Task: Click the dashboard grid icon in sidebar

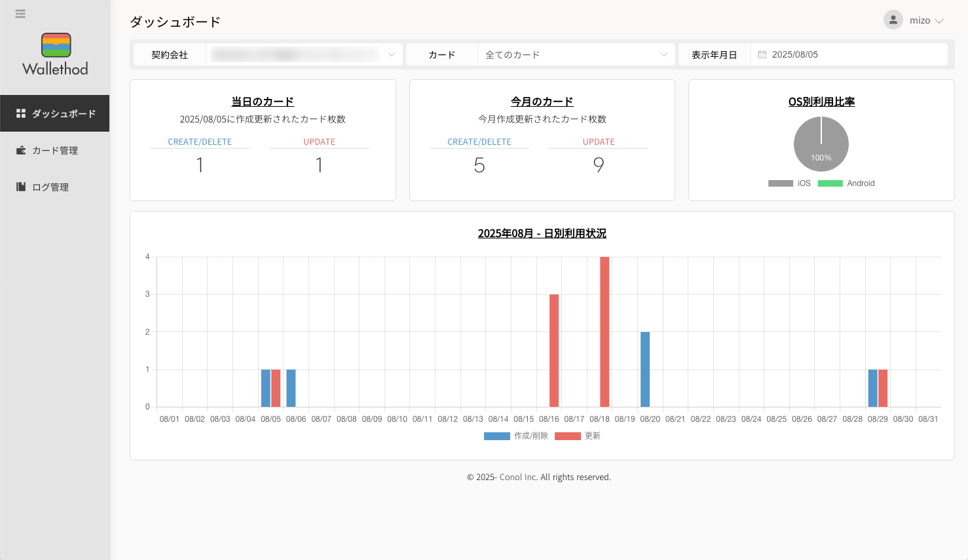Action: click(x=21, y=113)
